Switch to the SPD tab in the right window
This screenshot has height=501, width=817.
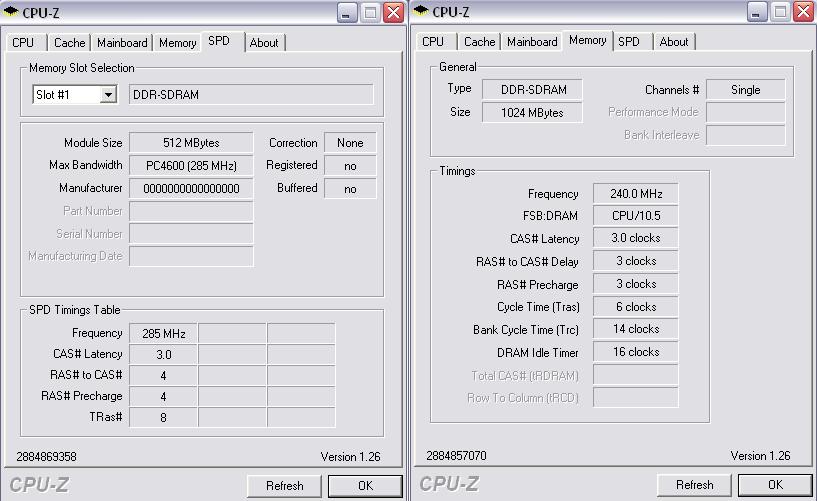tap(629, 42)
